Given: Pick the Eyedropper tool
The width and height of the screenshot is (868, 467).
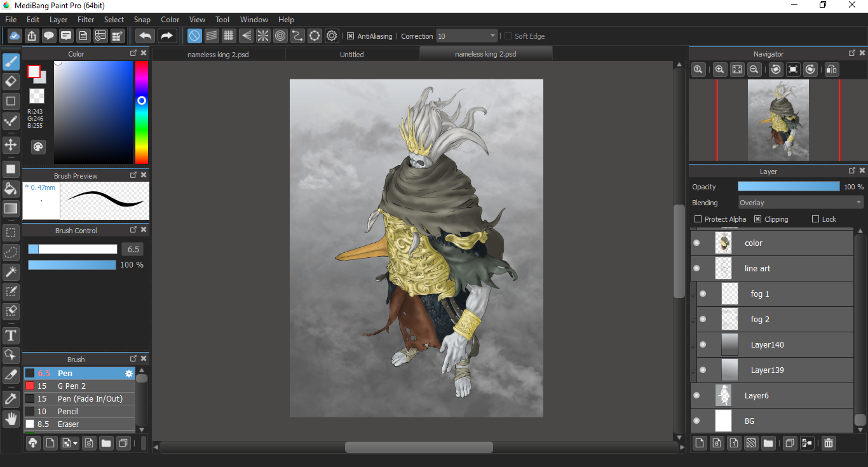Looking at the screenshot, I should click(x=11, y=398).
